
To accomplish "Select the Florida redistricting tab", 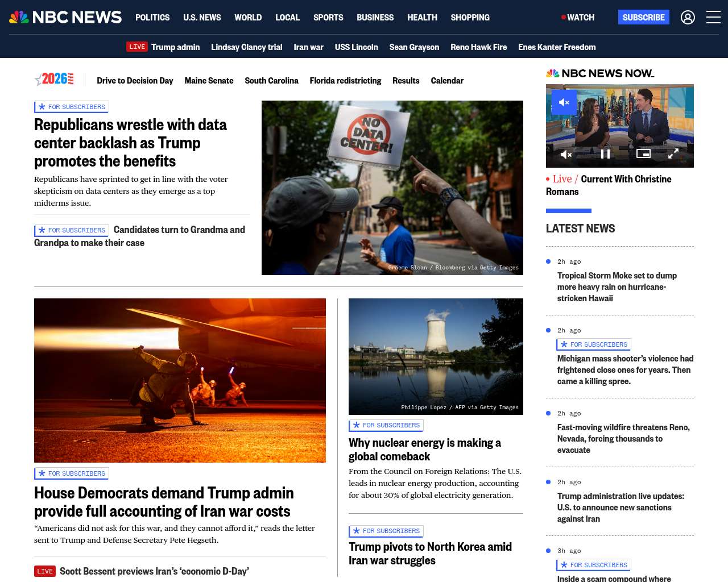I will [345, 81].
